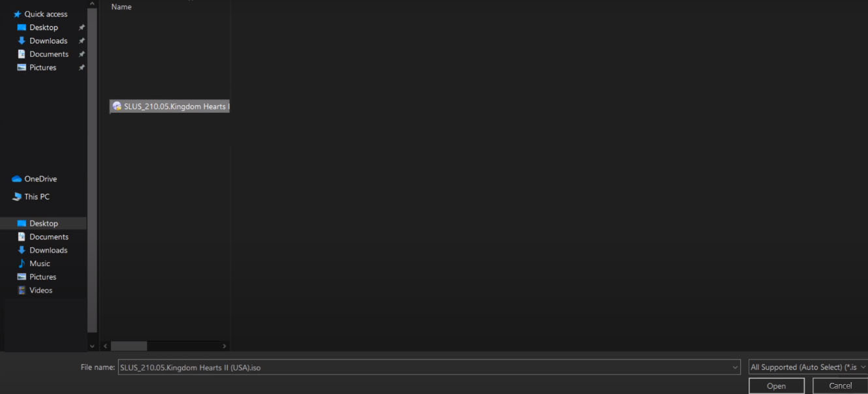Open Pictures in Quick access

point(42,68)
